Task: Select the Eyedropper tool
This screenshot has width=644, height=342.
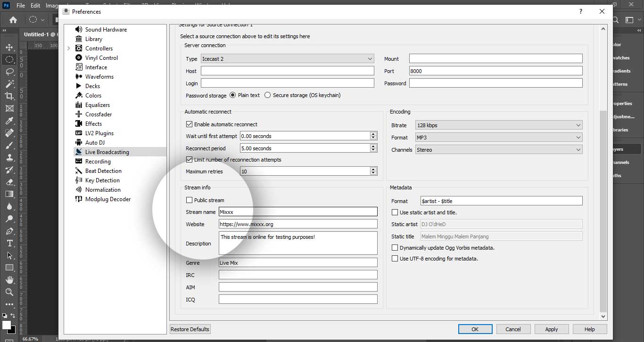Action: (x=9, y=121)
